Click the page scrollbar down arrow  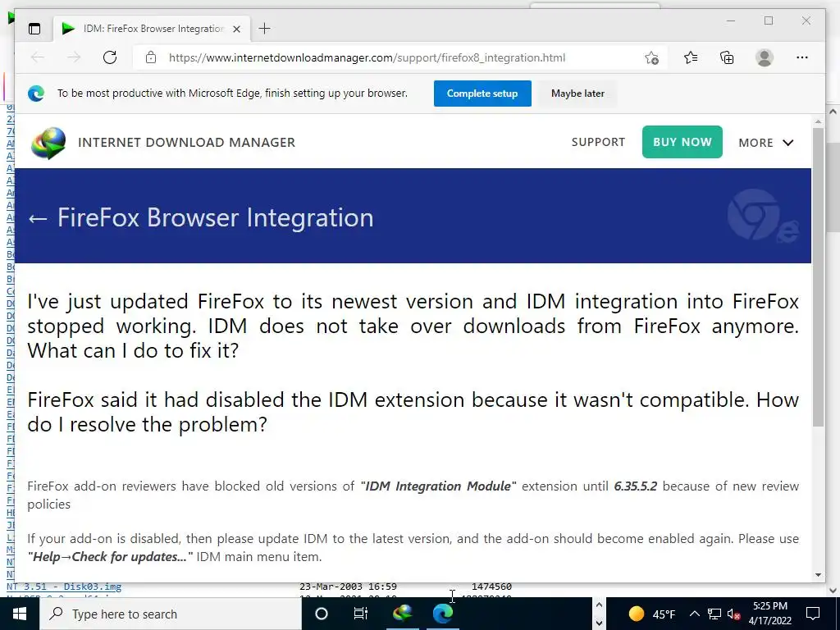(818, 575)
